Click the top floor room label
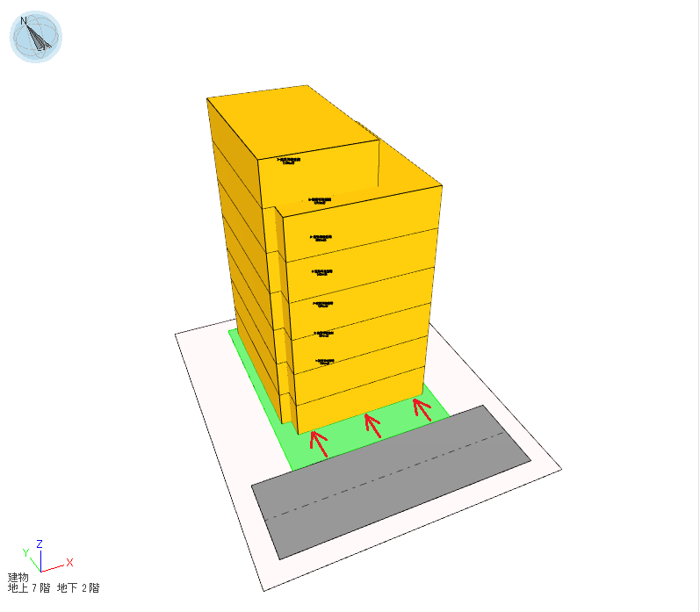Screen dimensions: 700x612 pos(287,161)
